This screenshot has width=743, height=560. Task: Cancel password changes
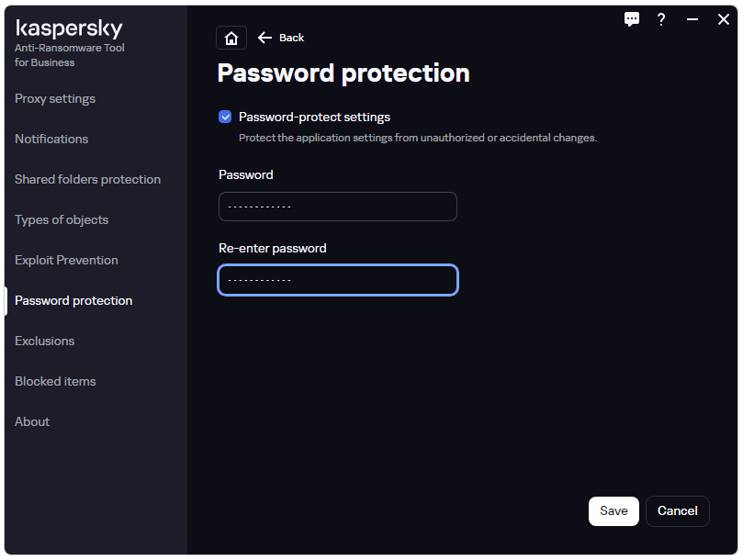click(677, 510)
